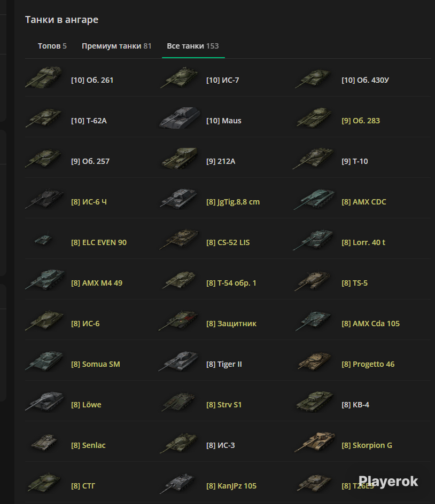The width and height of the screenshot is (435, 504).
Task: Click the ИС-6 Ч black tank icon
Action: click(44, 199)
